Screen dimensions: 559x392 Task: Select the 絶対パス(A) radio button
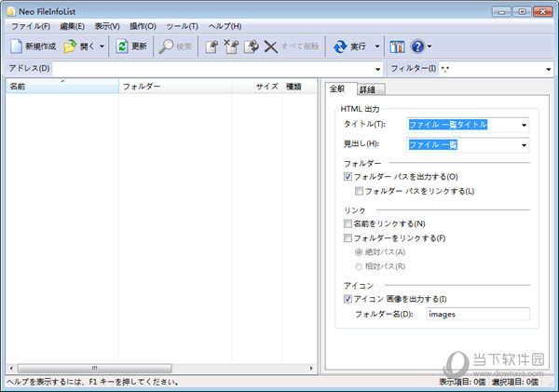click(359, 252)
